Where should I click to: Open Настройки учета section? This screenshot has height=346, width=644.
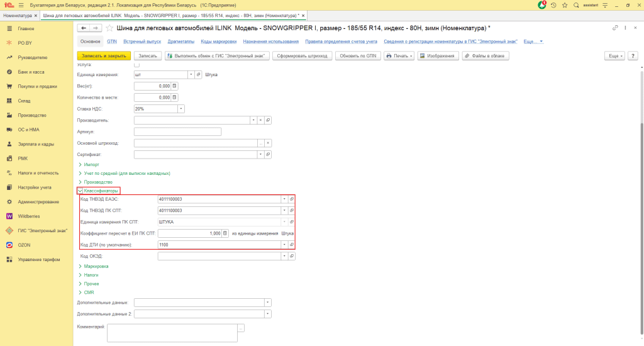[36, 187]
